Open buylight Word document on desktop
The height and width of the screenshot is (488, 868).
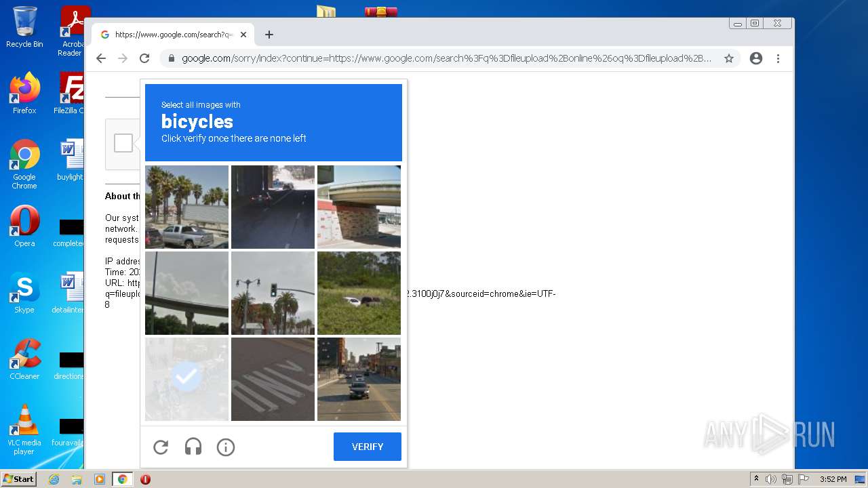[x=70, y=159]
